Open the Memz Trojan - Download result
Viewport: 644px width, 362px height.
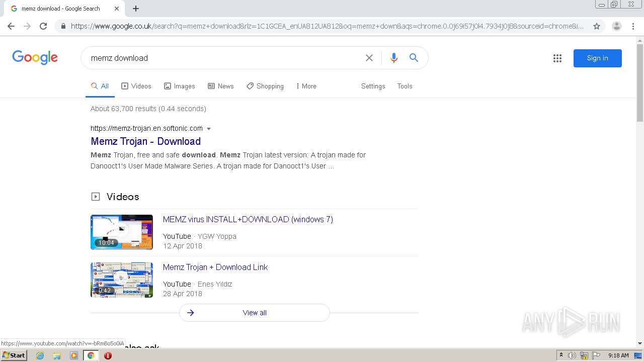point(146,141)
